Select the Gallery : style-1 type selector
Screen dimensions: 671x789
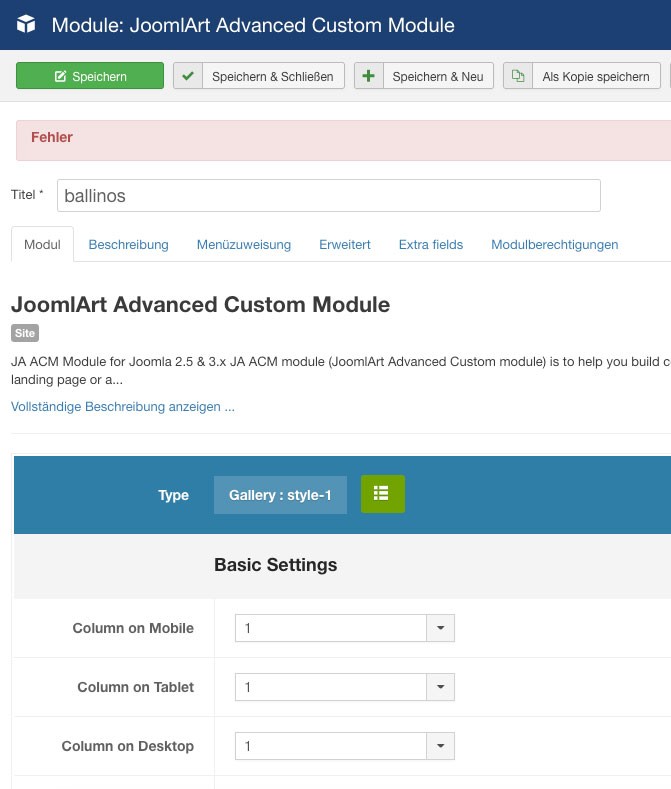(280, 495)
